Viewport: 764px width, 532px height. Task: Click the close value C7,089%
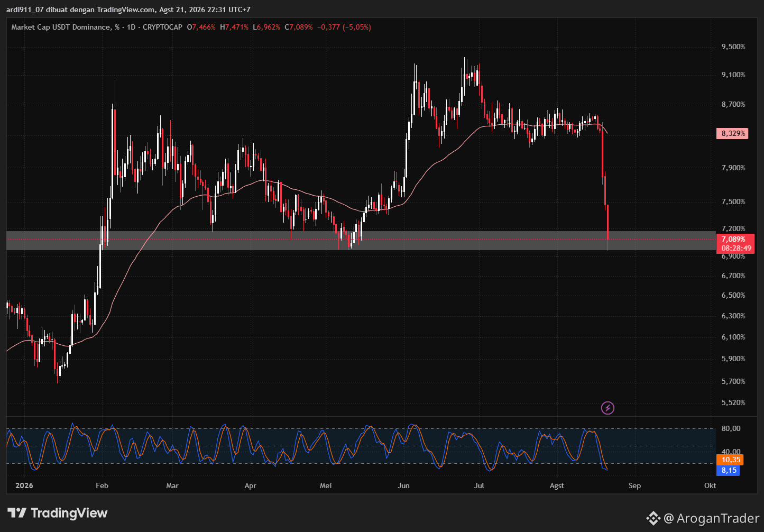[x=299, y=27]
